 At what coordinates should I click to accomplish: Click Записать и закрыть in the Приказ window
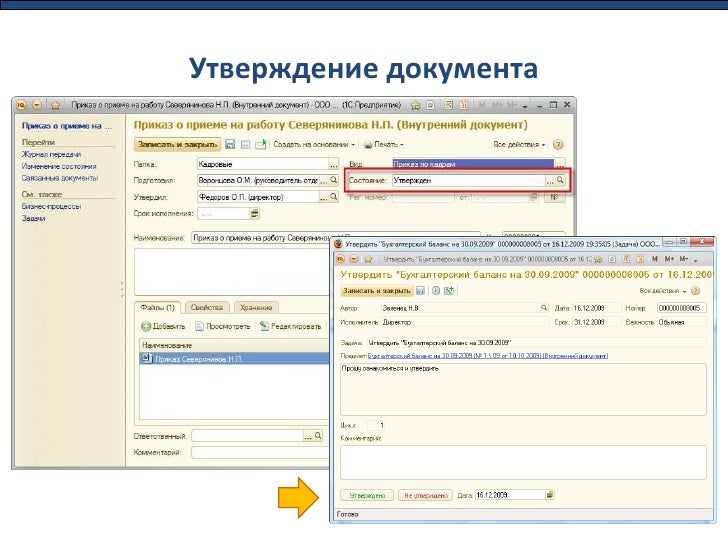tap(177, 144)
